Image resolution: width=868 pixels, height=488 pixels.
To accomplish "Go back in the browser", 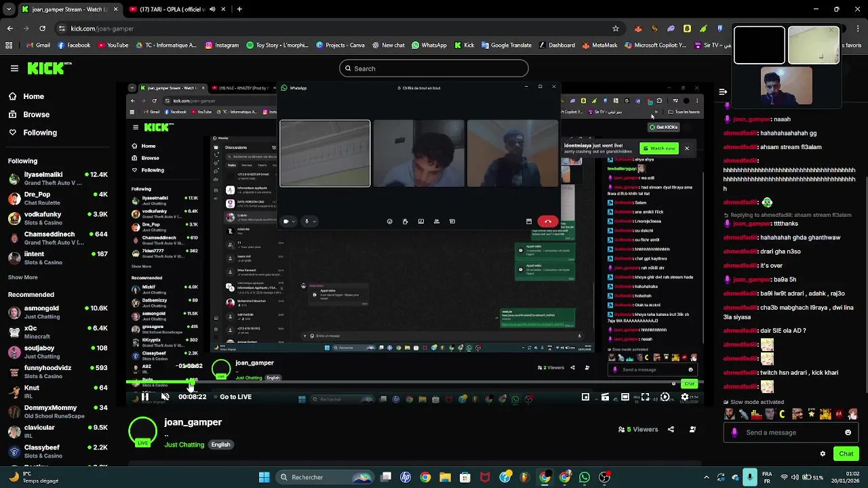I will 9,28.
